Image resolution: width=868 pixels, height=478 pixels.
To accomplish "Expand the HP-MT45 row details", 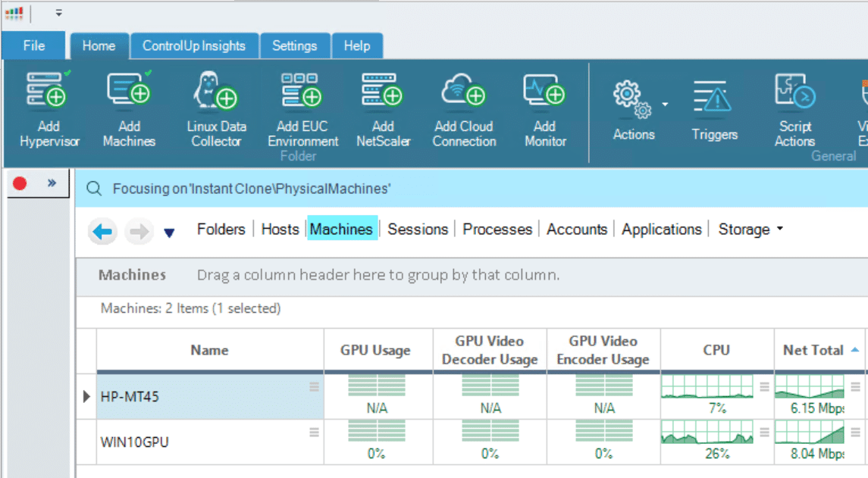I will point(86,396).
